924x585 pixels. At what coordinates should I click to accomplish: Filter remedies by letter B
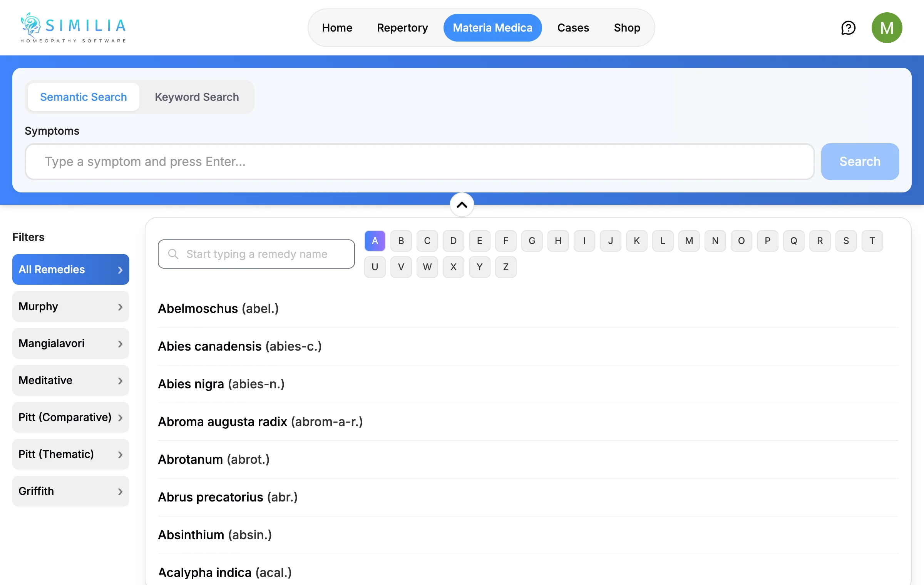tap(401, 241)
